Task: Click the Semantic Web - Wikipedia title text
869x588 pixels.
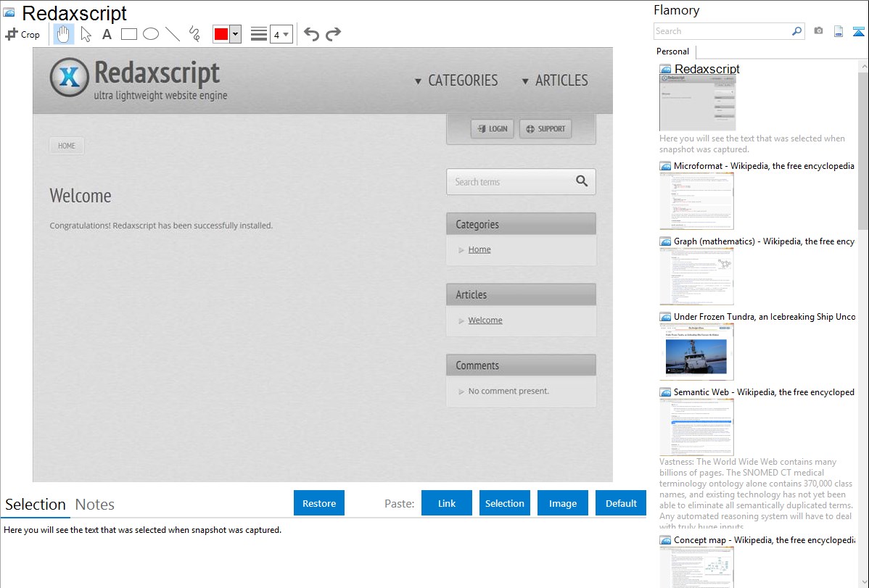Action: 764,392
